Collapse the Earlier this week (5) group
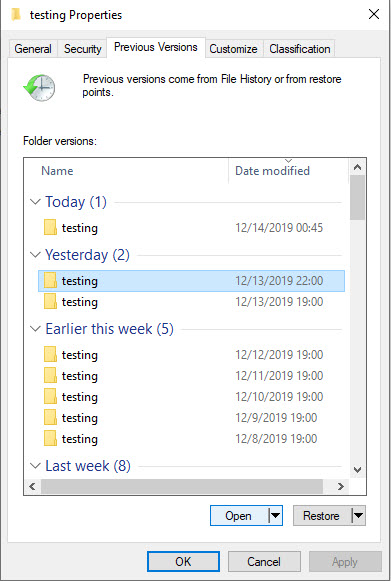The image size is (391, 581). pos(35,329)
